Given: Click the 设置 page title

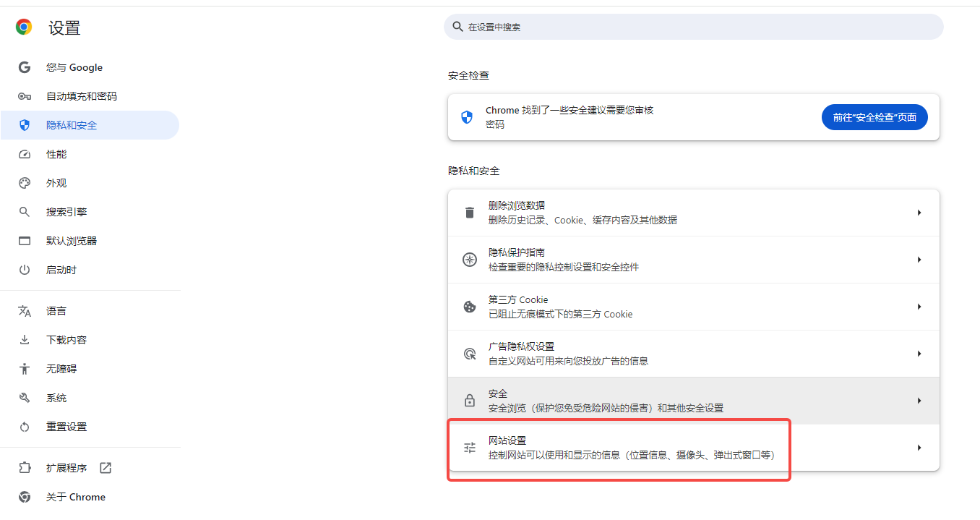Looking at the screenshot, I should [x=64, y=28].
